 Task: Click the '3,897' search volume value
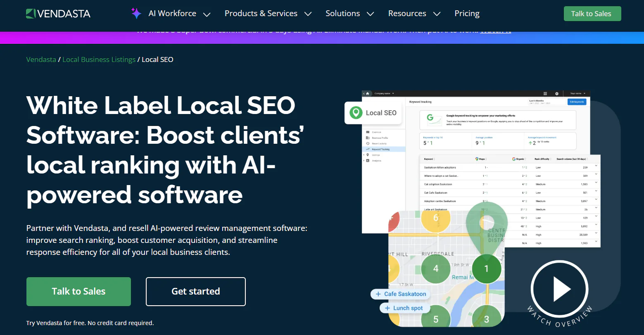click(584, 201)
